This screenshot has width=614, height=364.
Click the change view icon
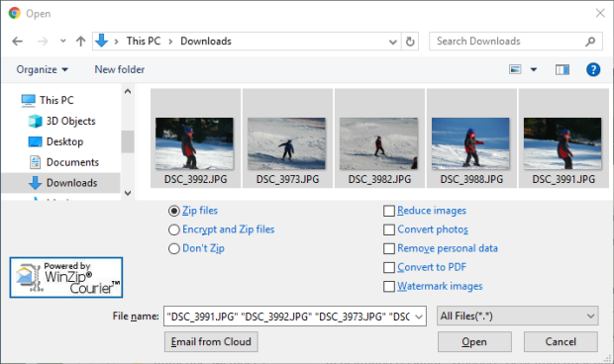[x=515, y=69]
